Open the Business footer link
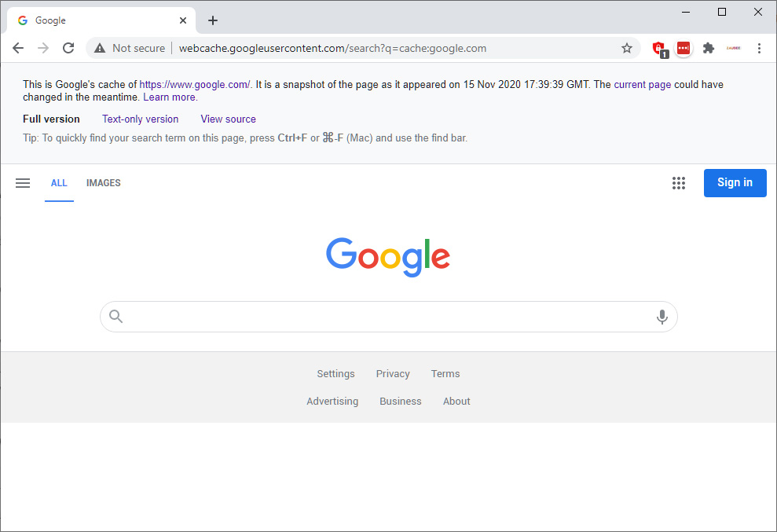Screen dimensions: 777x532 click(401, 401)
